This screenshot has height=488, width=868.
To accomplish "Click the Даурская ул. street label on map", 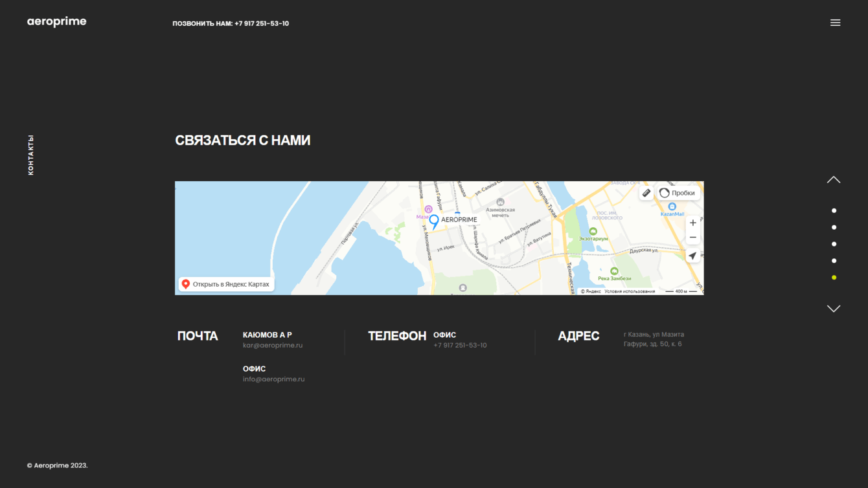I will [x=644, y=250].
